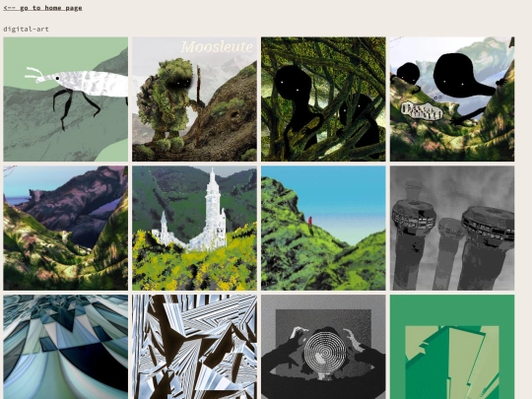View the blue geometric swirl abstract
532x399 pixels.
(x=65, y=347)
